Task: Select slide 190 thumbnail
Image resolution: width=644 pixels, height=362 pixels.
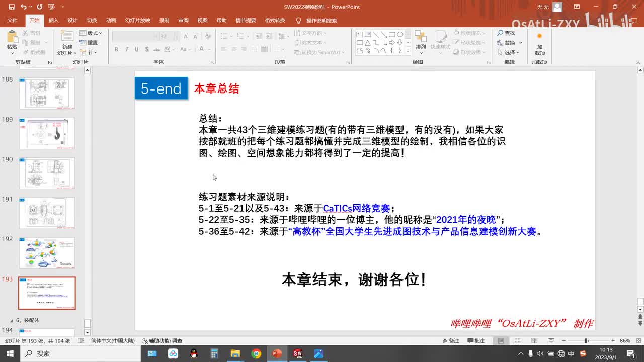Action: pyautogui.click(x=47, y=173)
